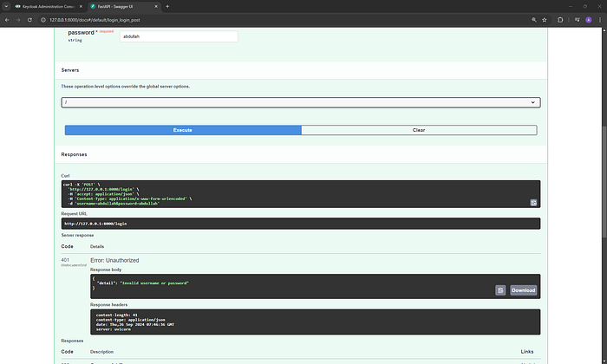The width and height of the screenshot is (607, 364).
Task: Click the 'Response headers' label
Action: (108, 305)
